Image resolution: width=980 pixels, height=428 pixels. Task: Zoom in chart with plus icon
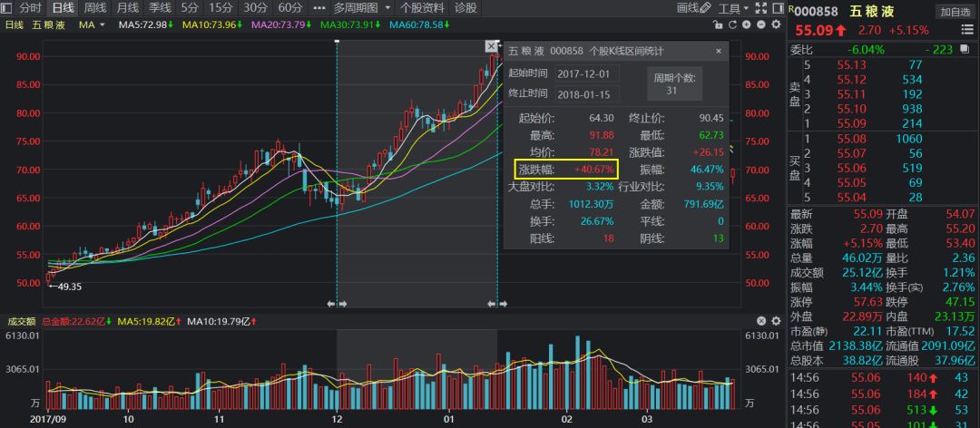pyautogui.click(x=747, y=24)
